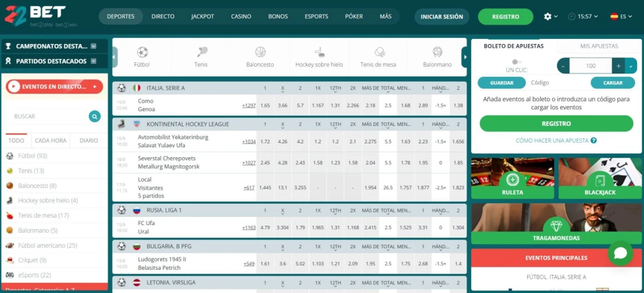Click the Bulgaria flag beside B PFG

[136, 246]
